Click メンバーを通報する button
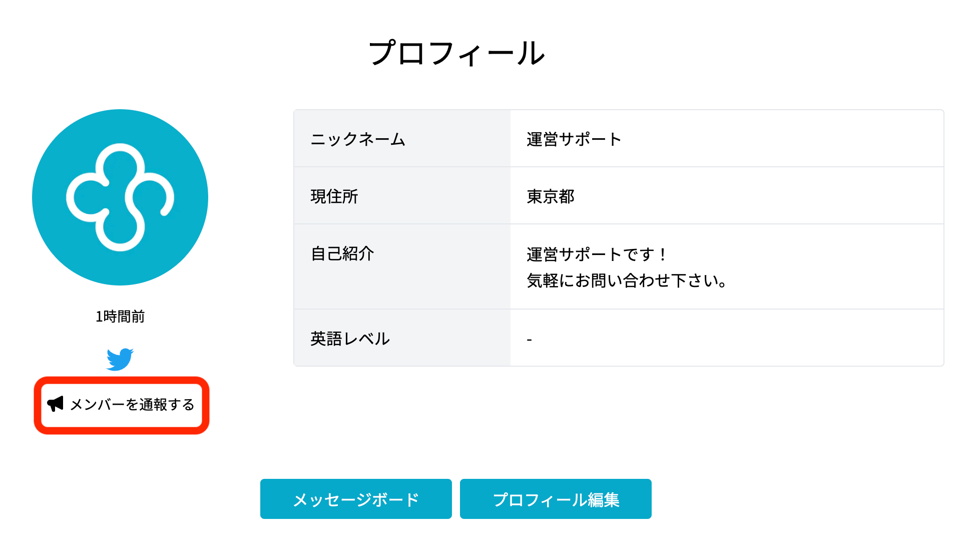 121,405
